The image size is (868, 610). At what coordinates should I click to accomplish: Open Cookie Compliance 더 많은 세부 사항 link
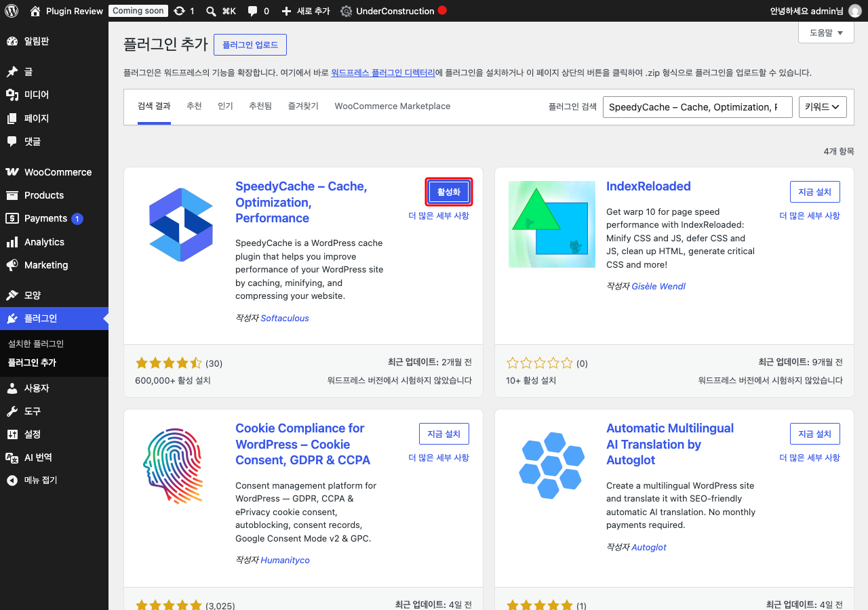point(439,457)
